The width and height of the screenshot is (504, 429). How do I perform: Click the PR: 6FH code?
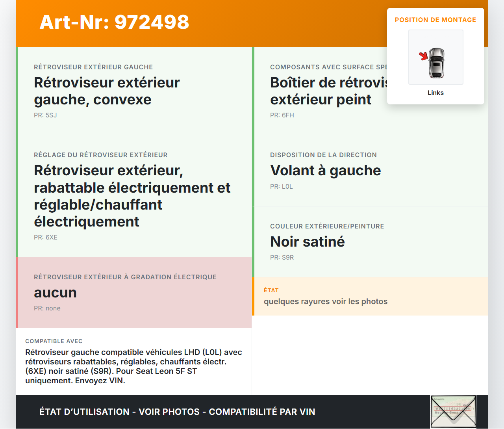(282, 115)
